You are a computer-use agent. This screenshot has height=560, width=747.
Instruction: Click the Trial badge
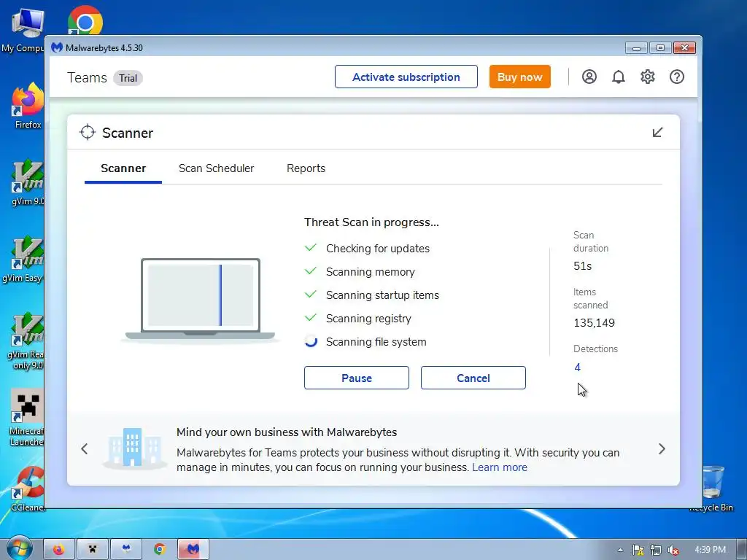pyautogui.click(x=128, y=78)
